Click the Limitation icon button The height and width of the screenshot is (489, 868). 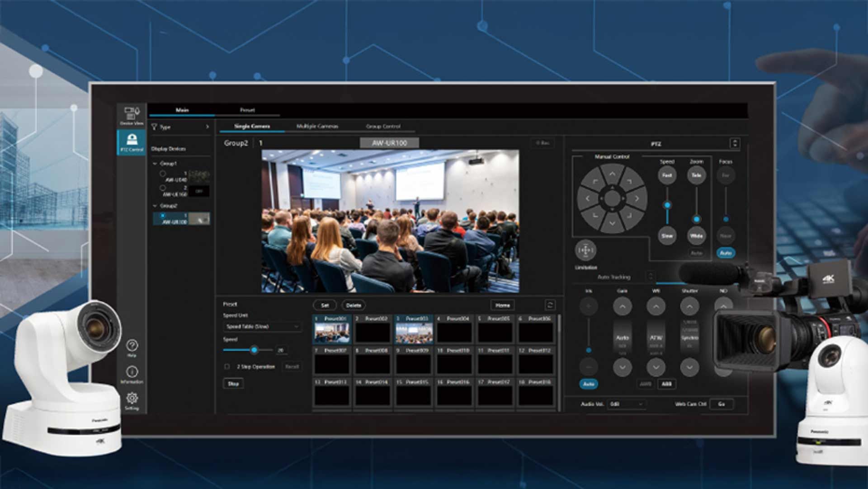tap(585, 250)
